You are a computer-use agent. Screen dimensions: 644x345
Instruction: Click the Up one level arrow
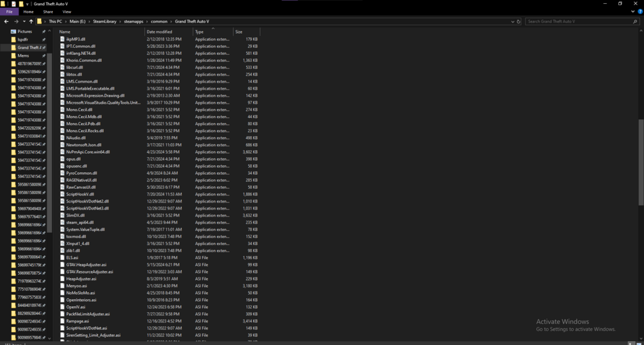click(31, 21)
